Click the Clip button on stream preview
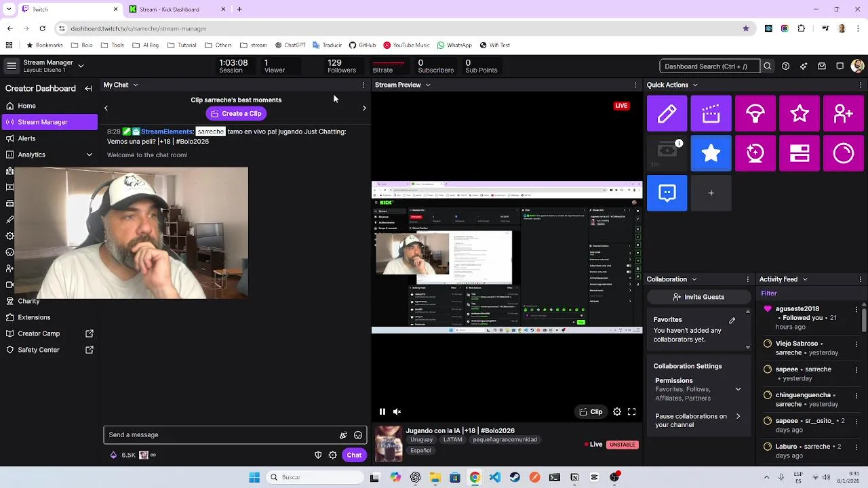The height and width of the screenshot is (488, 868). click(x=591, y=411)
